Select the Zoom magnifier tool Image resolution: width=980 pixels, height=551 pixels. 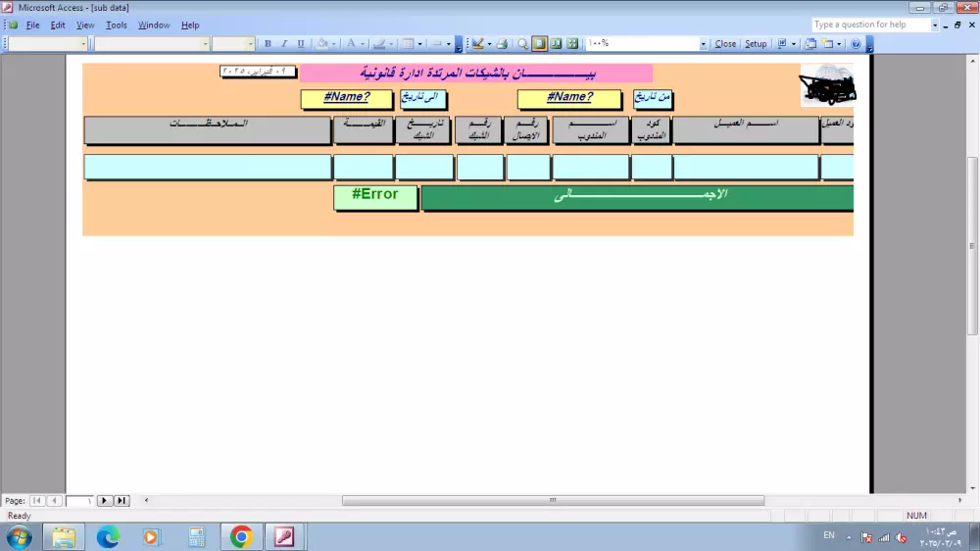522,44
